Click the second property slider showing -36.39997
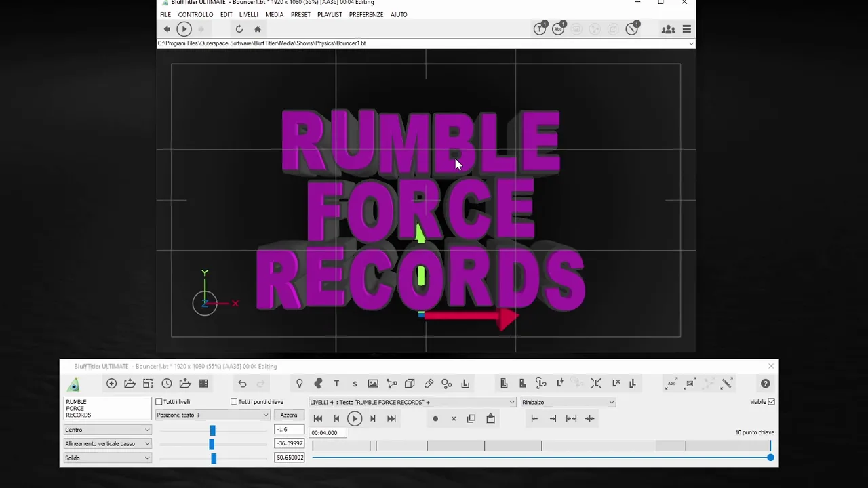Screen dimensions: 868x488 click(x=212, y=444)
